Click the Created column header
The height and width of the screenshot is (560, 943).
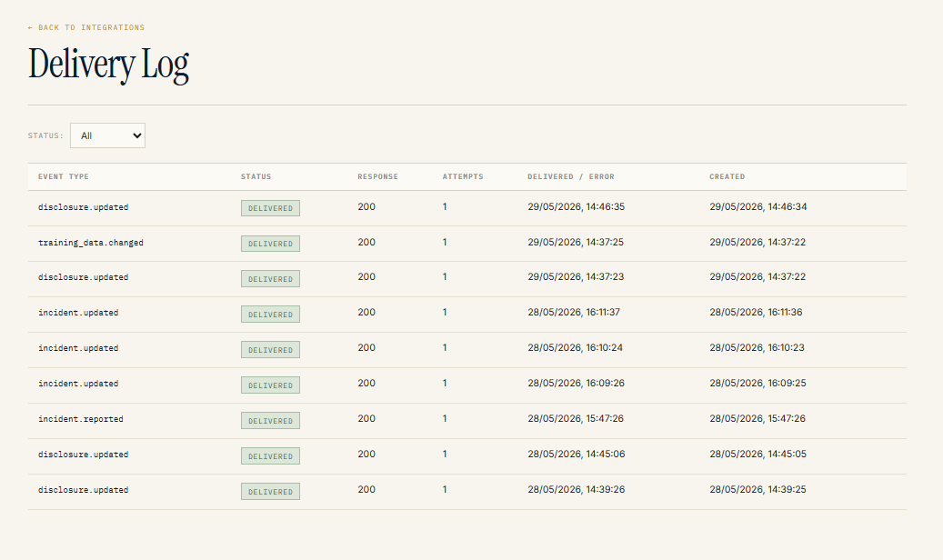click(x=727, y=177)
